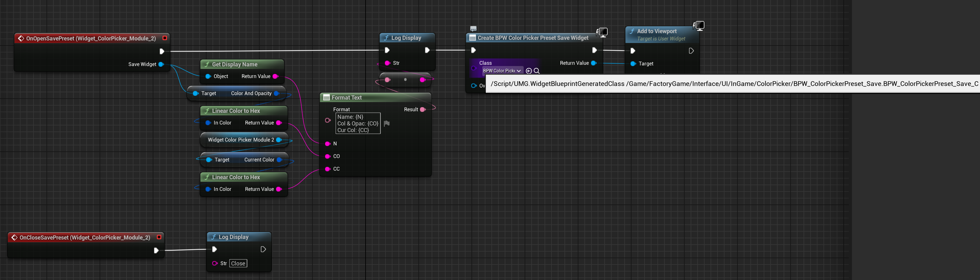The height and width of the screenshot is (280, 980).
Task: Click the use-selected-asset arrow beside the Class dropdown
Action: (529, 71)
